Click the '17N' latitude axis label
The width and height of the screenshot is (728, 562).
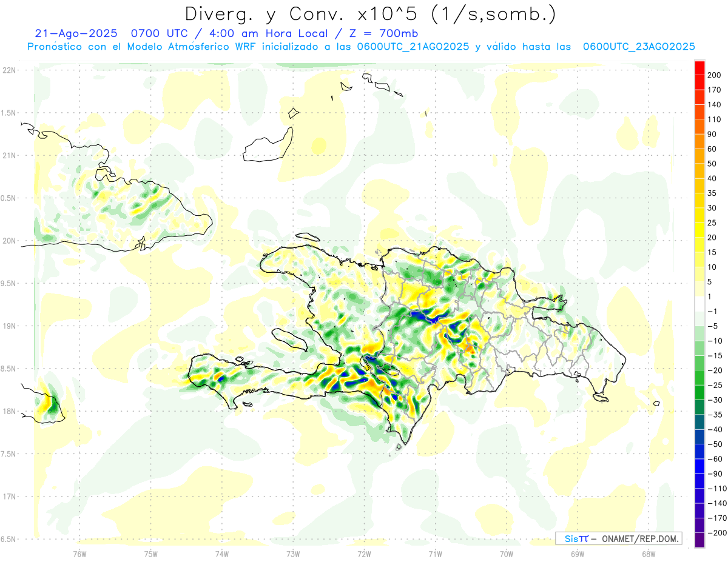coord(8,497)
